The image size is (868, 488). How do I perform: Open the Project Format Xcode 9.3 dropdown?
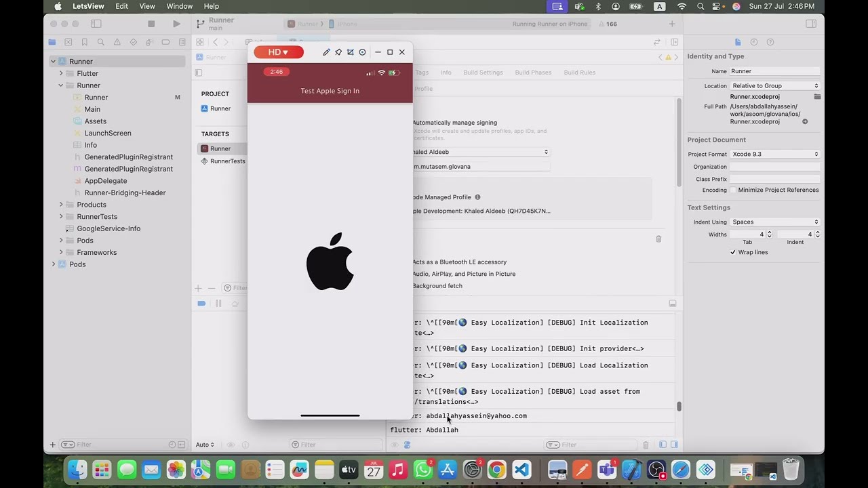click(775, 154)
